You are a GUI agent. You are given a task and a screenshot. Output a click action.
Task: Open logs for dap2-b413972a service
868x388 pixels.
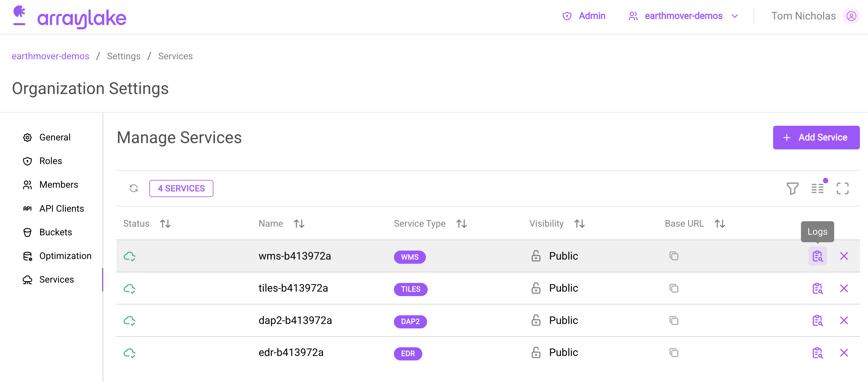coord(817,320)
